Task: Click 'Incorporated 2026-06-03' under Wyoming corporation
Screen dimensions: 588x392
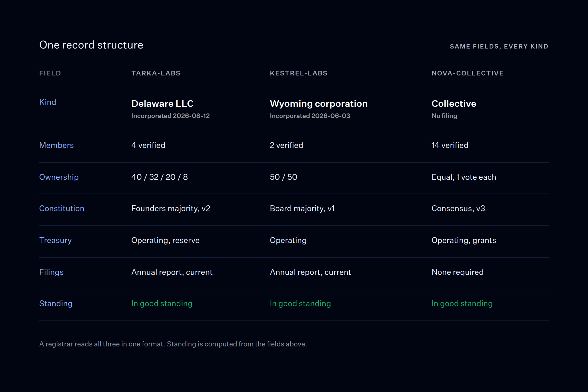Action: (x=310, y=116)
